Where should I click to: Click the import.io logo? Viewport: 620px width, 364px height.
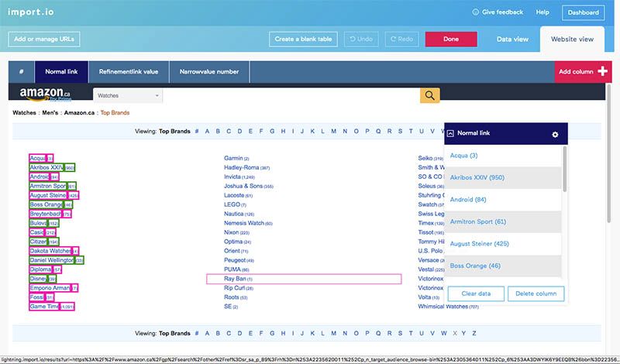coord(31,12)
